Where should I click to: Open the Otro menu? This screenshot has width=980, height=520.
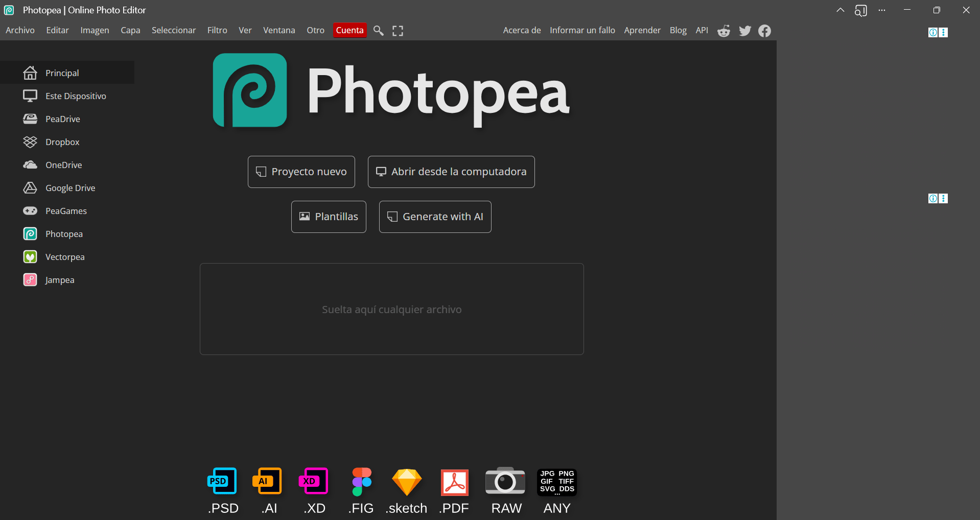(x=316, y=30)
